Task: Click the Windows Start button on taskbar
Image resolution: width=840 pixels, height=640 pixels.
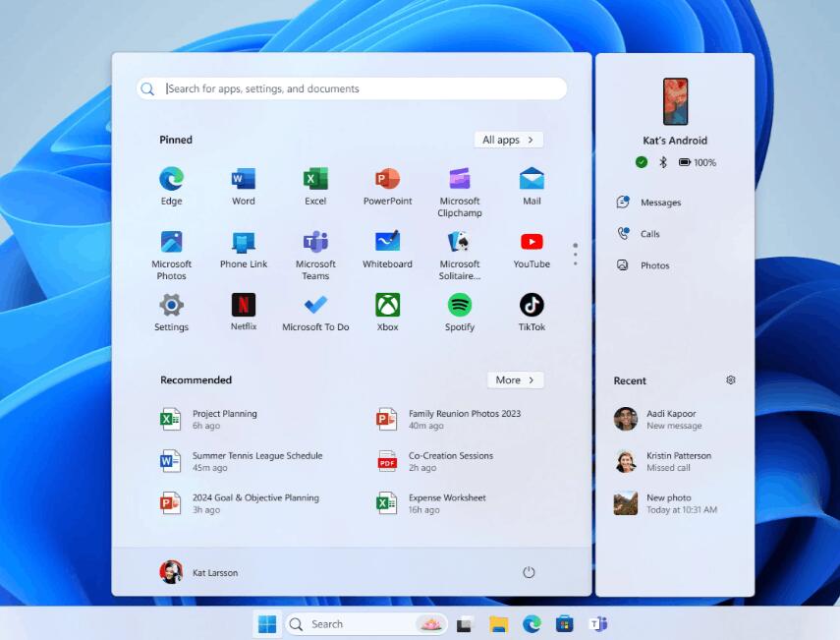Action: click(267, 624)
